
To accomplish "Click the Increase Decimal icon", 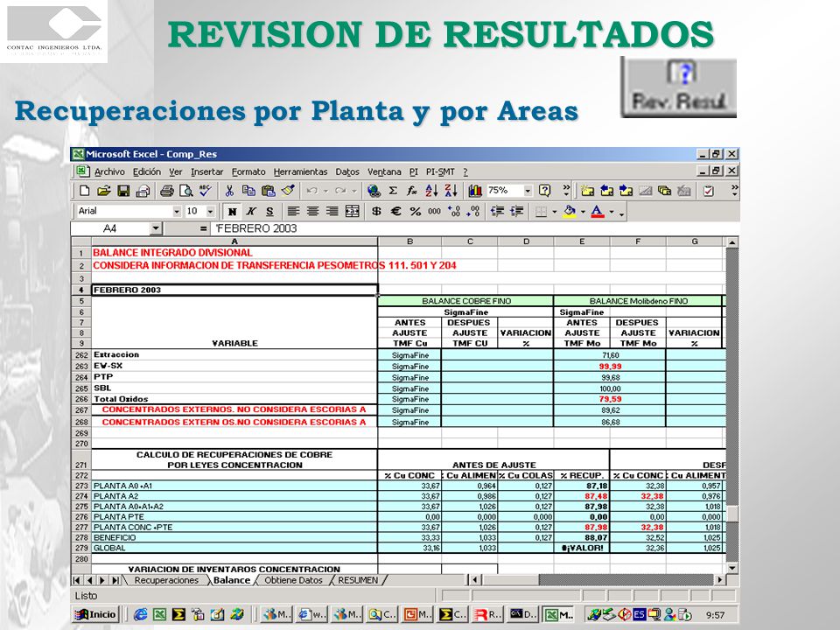I will (x=454, y=211).
